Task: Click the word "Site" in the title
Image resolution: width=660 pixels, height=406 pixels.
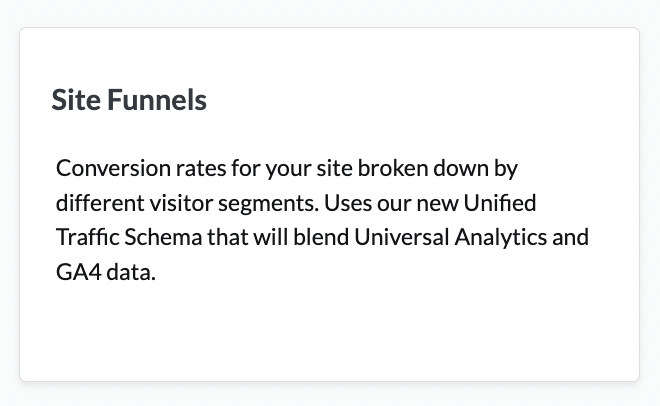Action: click(71, 100)
